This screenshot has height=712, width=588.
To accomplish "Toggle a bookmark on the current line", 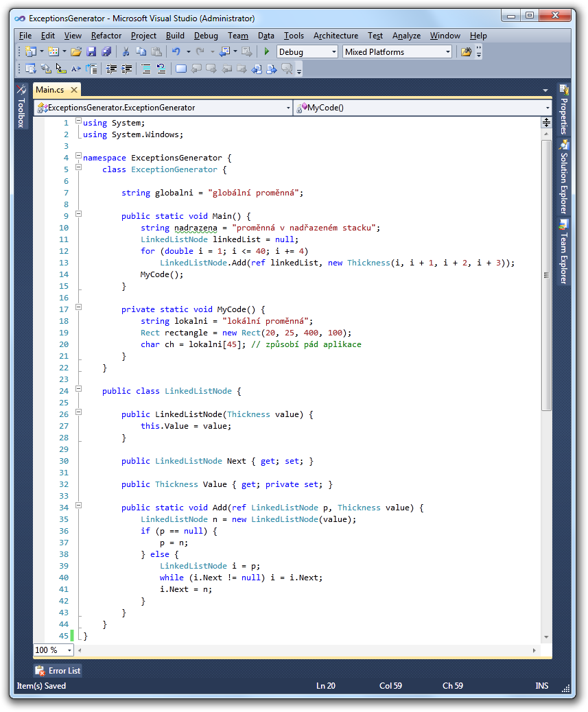I will pos(180,69).
